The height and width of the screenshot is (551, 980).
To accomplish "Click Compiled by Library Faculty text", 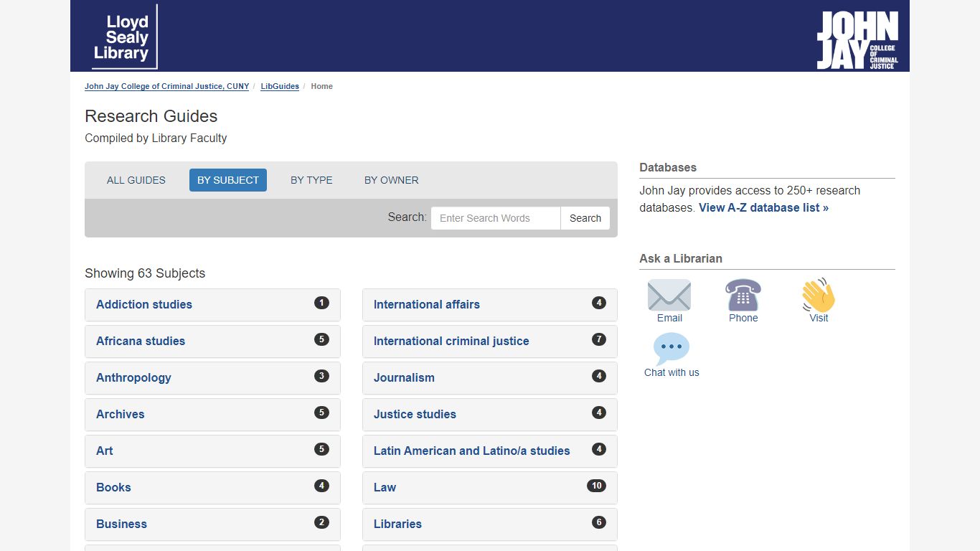I will point(156,138).
